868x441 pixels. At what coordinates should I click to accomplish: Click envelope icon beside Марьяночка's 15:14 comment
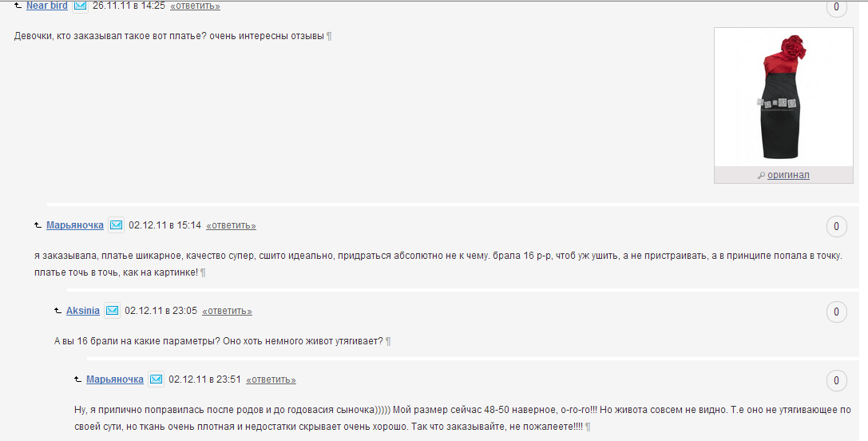pos(117,225)
